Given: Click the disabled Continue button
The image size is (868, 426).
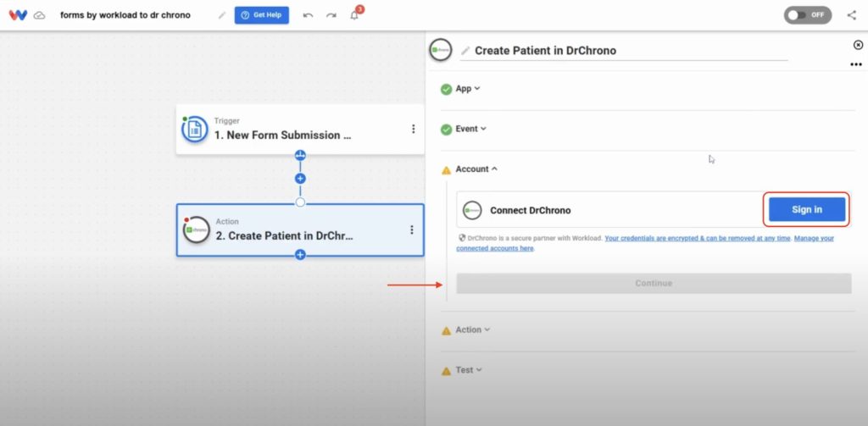Looking at the screenshot, I should point(654,283).
